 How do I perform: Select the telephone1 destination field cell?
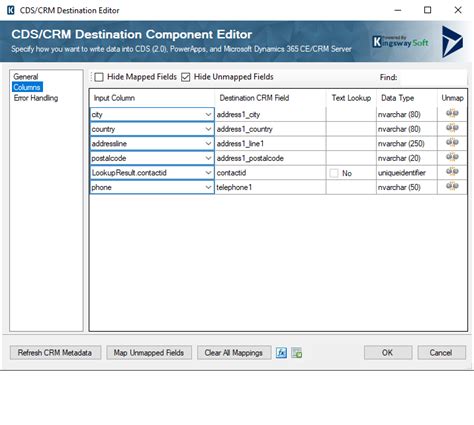click(270, 187)
